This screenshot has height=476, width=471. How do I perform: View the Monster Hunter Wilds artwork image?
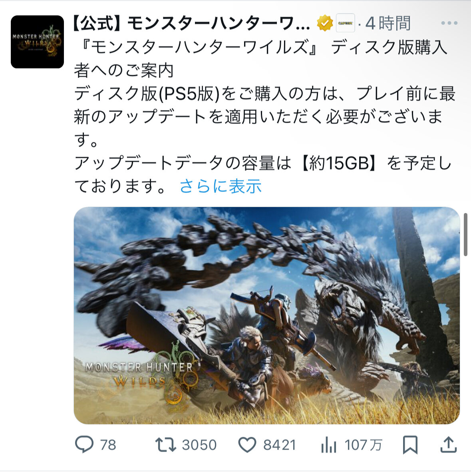pyautogui.click(x=267, y=315)
